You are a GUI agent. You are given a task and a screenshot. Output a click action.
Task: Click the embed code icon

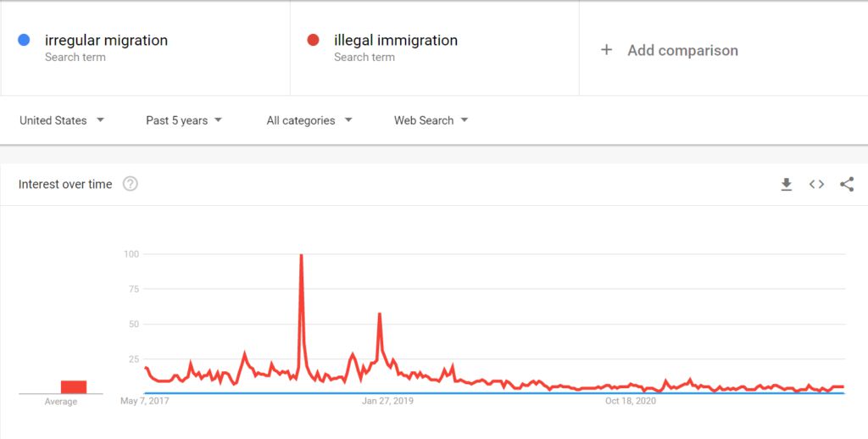(816, 184)
